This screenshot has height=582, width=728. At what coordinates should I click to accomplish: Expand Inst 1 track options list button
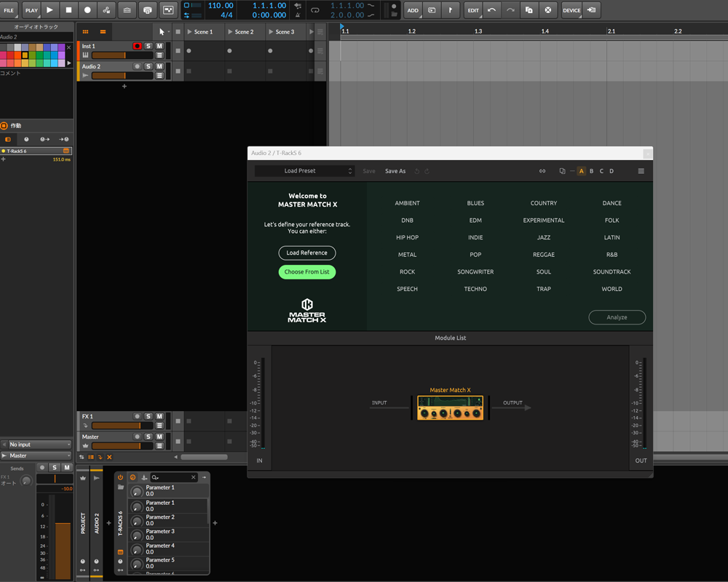tap(159, 55)
